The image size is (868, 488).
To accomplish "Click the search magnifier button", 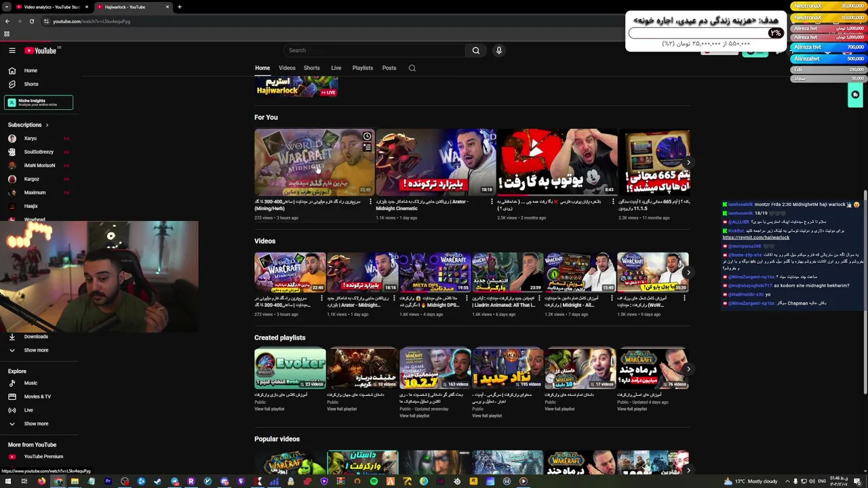I will point(475,50).
